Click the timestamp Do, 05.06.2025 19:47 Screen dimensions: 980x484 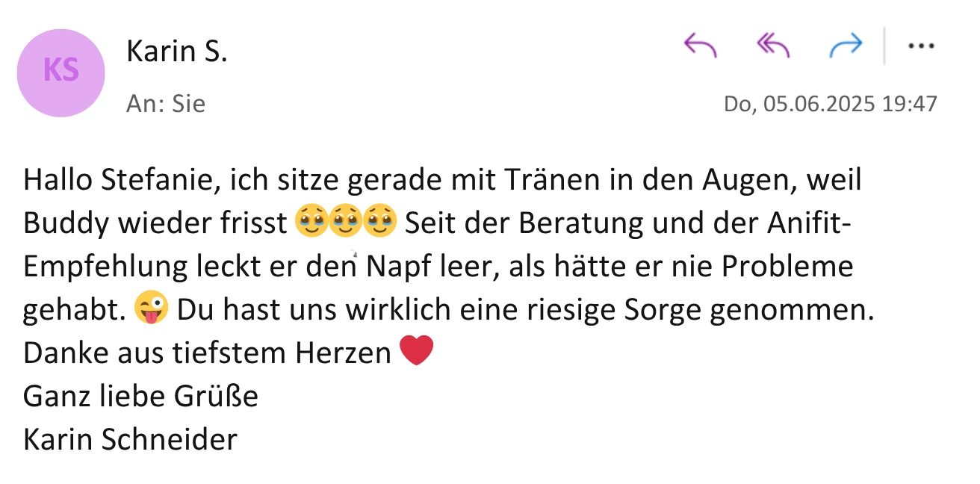click(x=830, y=104)
